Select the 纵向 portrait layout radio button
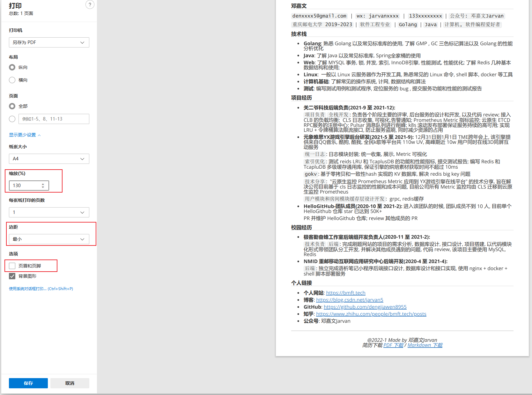This screenshot has width=532, height=395. tap(12, 67)
